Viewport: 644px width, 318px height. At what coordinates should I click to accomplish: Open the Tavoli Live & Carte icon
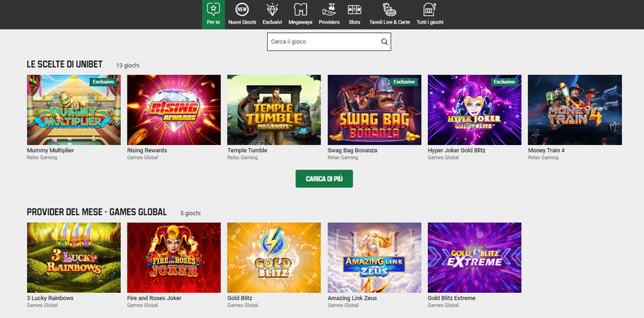pos(389,9)
